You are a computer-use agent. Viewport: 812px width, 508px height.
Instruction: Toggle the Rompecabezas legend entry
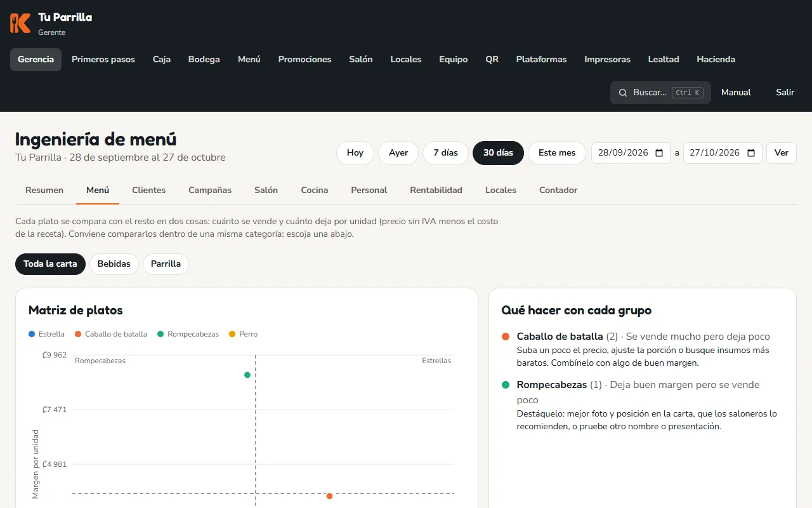point(188,334)
